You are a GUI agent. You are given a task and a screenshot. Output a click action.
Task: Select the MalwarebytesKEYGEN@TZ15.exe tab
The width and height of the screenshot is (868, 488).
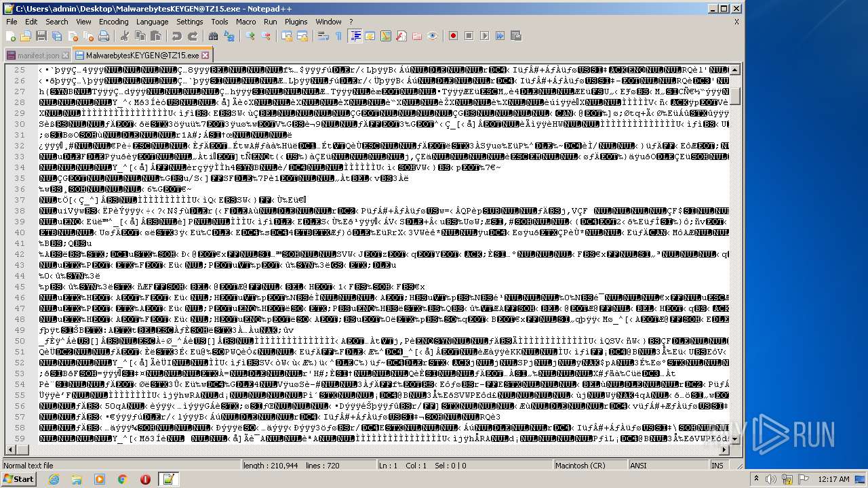[x=142, y=55]
